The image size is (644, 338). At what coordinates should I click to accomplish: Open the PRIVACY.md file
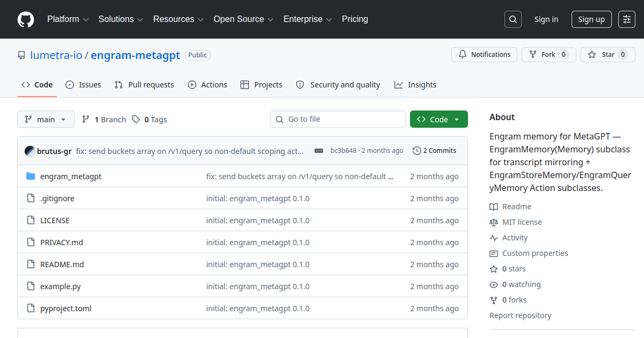[62, 243]
